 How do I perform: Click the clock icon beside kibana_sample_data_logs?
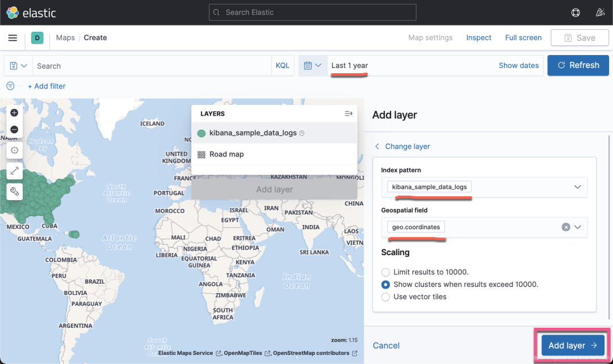[302, 133]
